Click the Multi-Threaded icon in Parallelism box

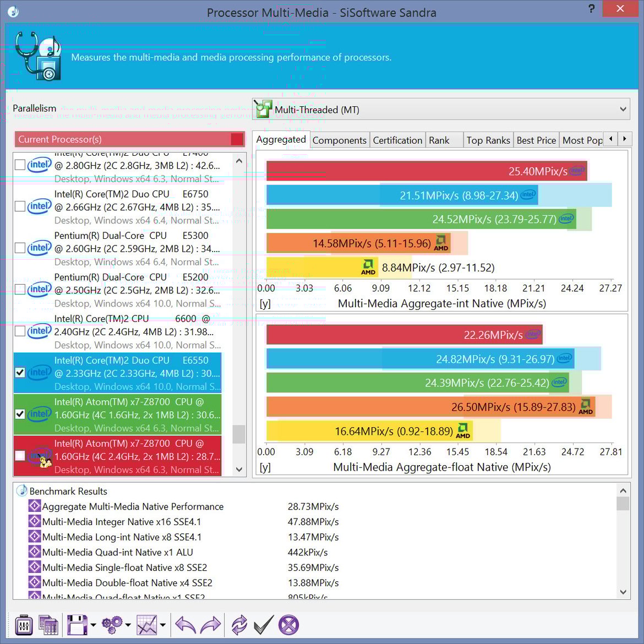[263, 109]
